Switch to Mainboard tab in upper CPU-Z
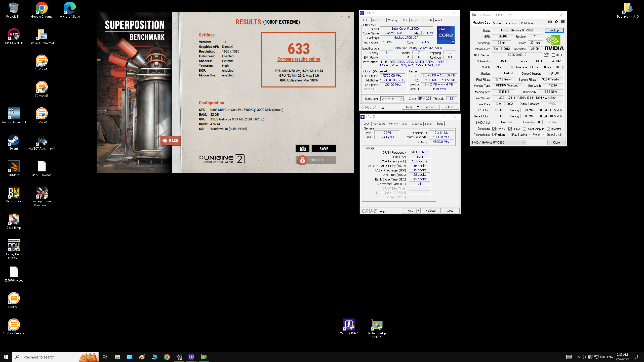Viewport: 644px width, 362px height. [379, 20]
